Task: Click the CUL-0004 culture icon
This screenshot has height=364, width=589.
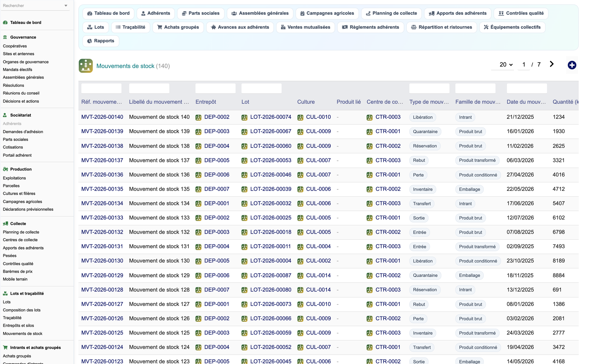Action: pyautogui.click(x=300, y=247)
